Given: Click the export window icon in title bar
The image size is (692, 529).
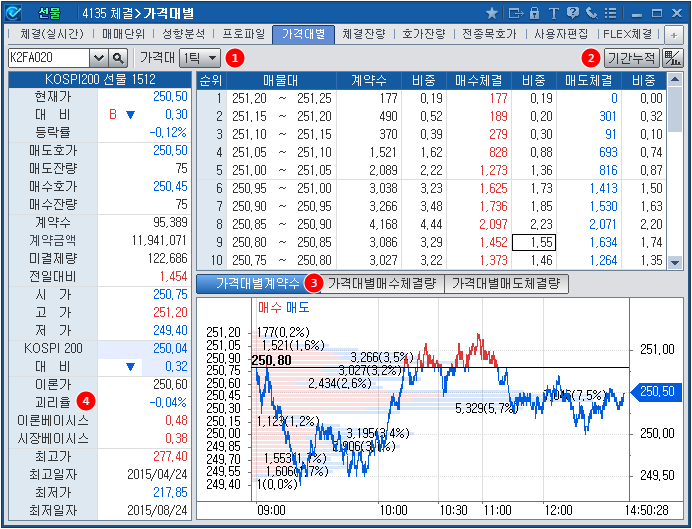Looking at the screenshot, I should [515, 13].
